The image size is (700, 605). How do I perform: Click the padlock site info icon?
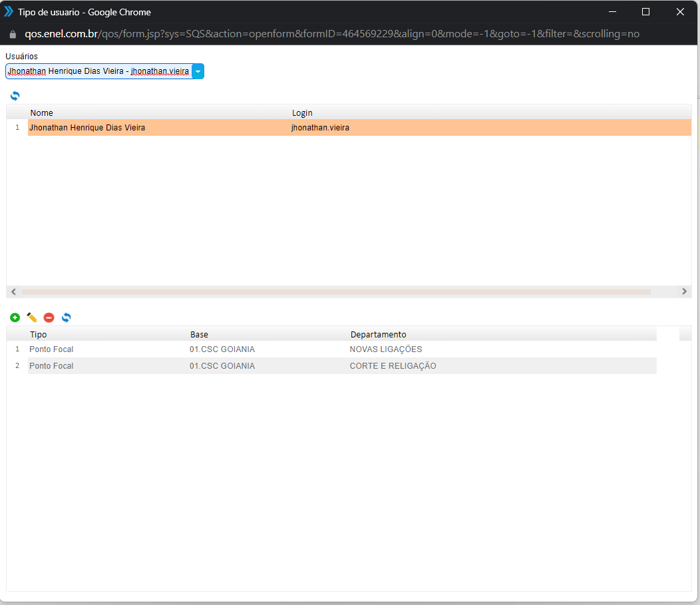pos(12,34)
